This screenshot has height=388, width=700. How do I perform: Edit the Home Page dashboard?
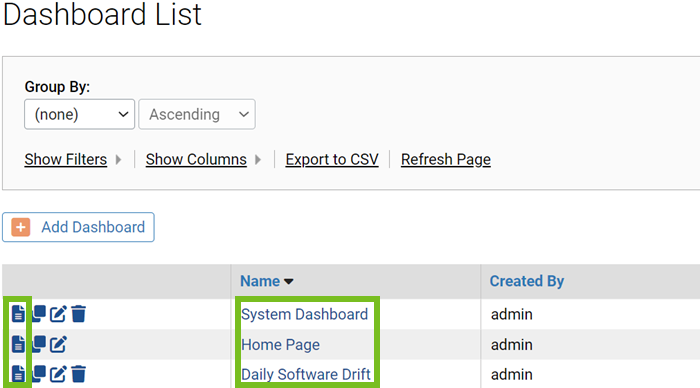58,344
